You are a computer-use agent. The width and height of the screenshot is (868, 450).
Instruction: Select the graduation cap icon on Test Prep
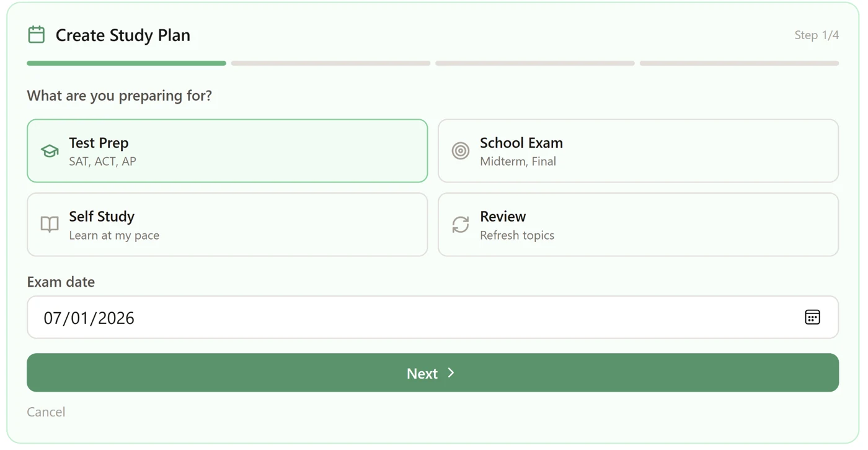pos(49,151)
